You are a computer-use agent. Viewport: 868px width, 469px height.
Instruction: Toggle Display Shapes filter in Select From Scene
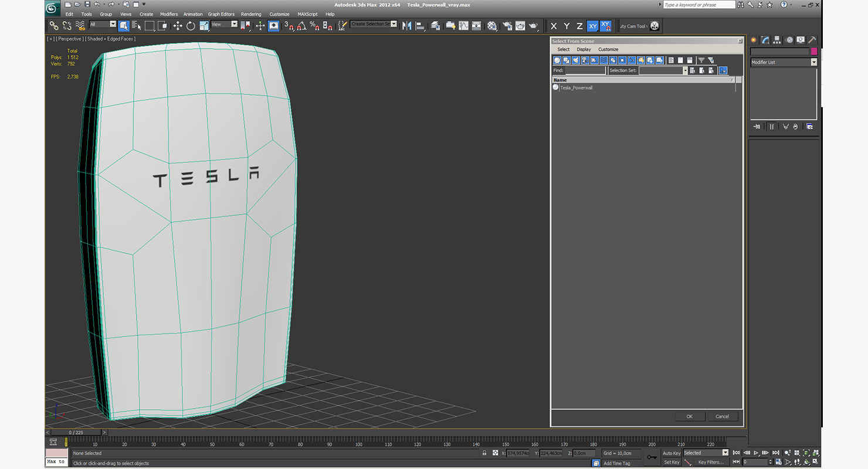567,60
